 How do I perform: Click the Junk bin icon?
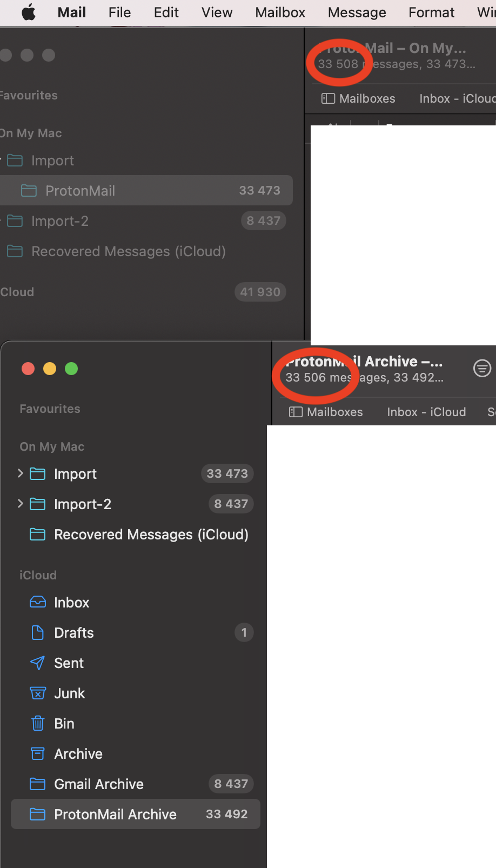pyautogui.click(x=37, y=693)
